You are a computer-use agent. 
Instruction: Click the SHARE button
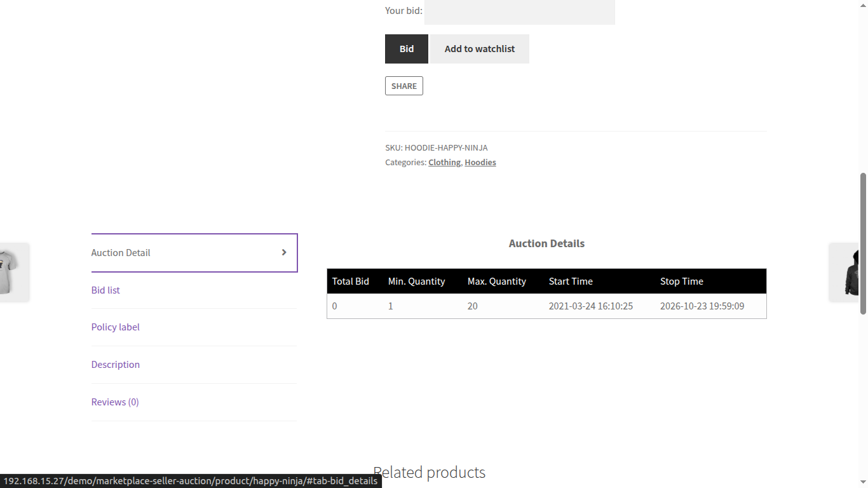[x=404, y=86]
